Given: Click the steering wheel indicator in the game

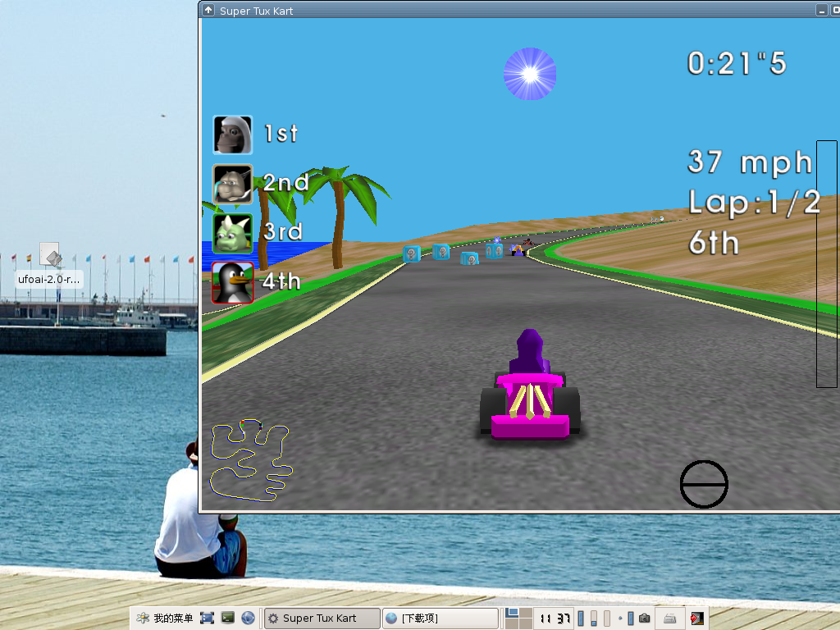Looking at the screenshot, I should click(x=703, y=484).
